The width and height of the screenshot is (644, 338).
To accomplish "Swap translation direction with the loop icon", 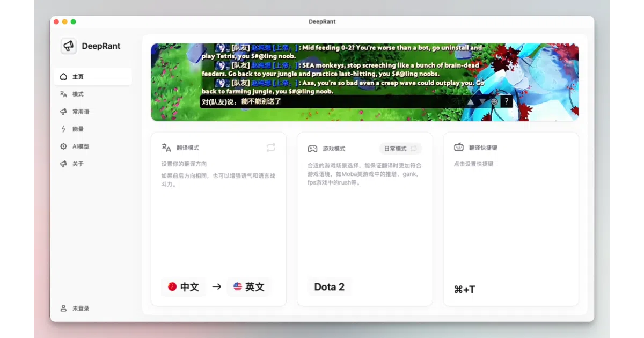I will point(271,148).
